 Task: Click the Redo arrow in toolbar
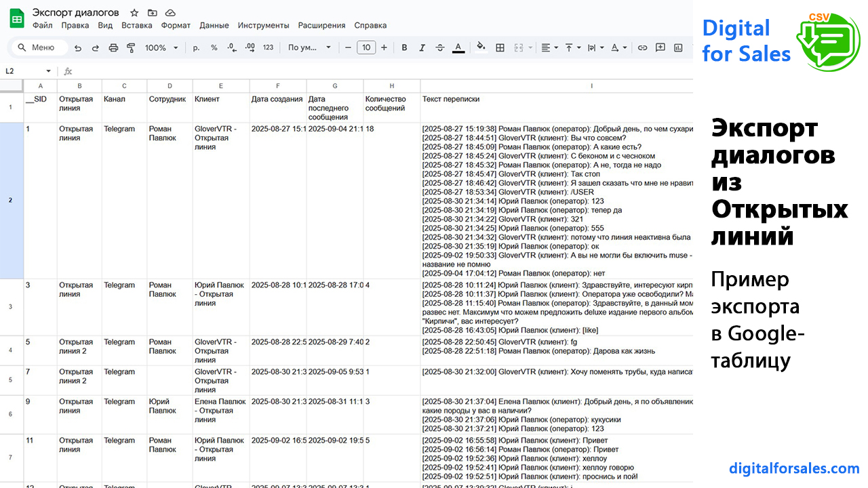click(96, 48)
